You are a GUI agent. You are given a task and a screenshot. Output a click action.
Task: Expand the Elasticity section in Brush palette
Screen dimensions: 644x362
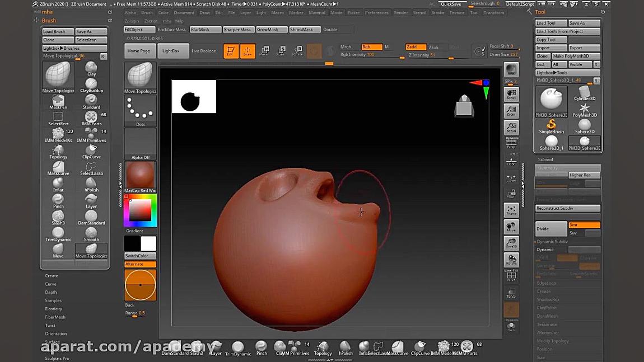54,309
